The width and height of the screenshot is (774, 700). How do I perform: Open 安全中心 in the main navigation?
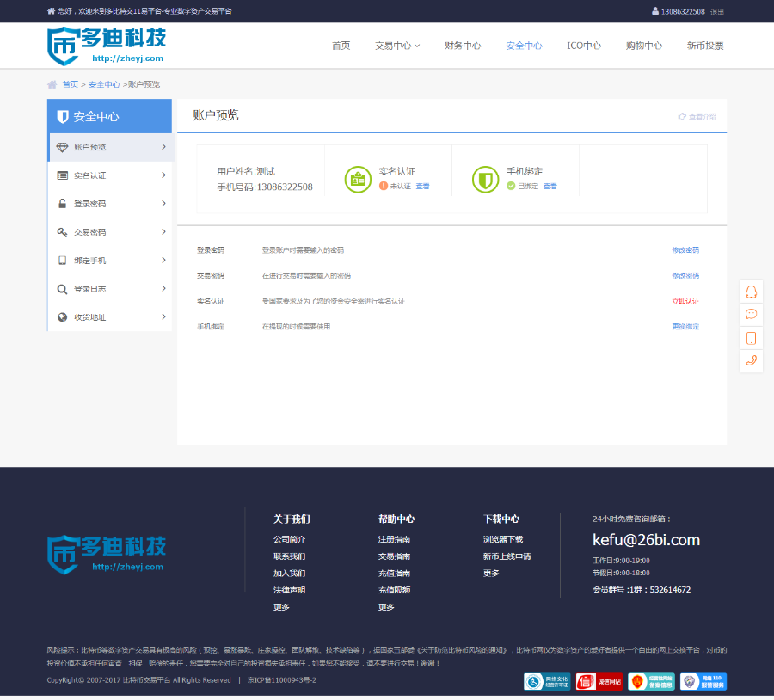524,46
